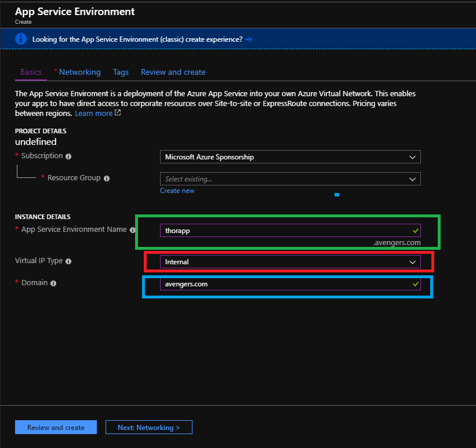Click the Create new resource group link
Viewport: 476px width, 448px height.
177,191
